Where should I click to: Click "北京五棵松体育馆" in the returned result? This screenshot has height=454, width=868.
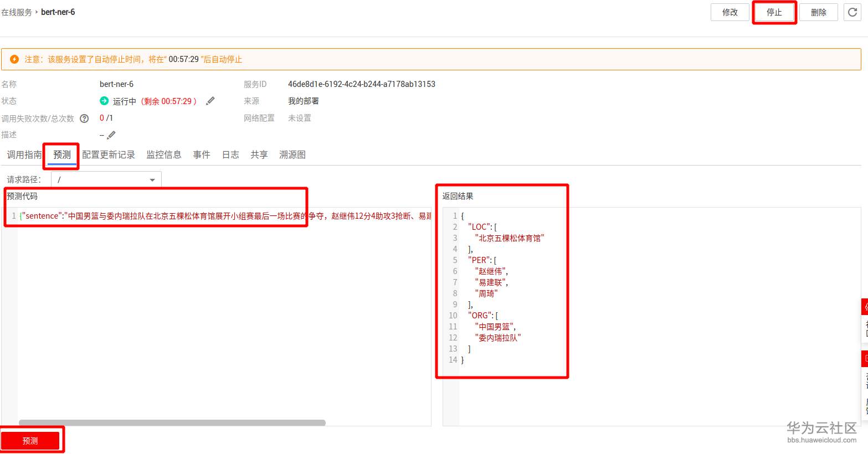tap(510, 238)
